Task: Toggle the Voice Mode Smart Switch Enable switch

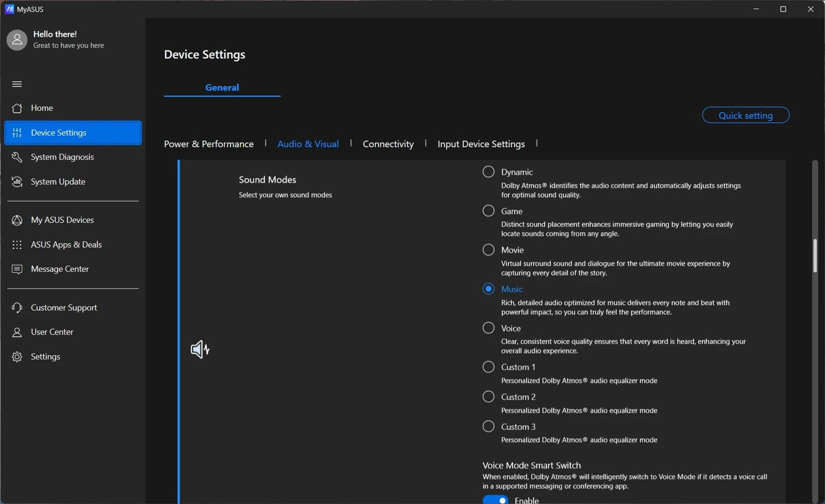Action: (x=495, y=500)
